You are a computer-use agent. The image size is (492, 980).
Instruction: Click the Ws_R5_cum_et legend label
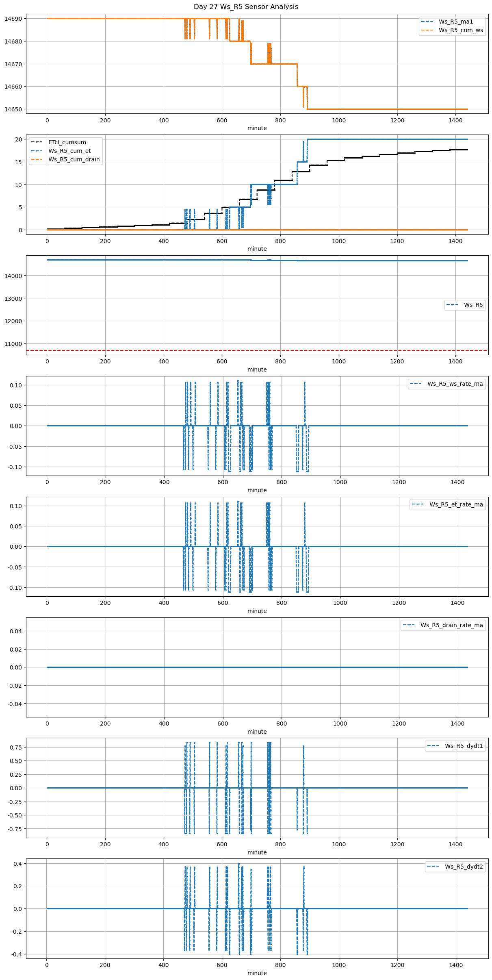click(x=69, y=151)
